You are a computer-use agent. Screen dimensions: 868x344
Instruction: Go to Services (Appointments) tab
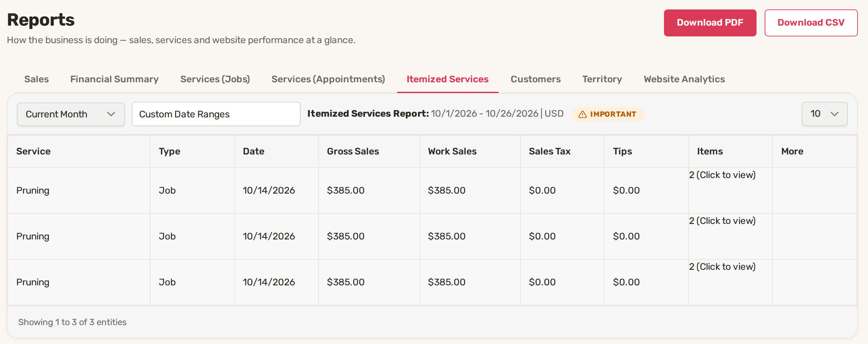tap(328, 79)
